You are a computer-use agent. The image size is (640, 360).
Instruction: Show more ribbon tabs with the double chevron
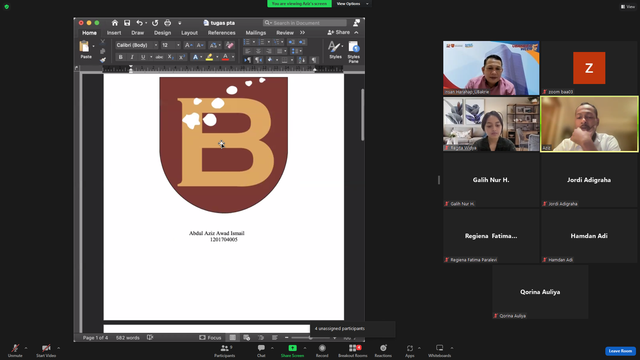[302, 33]
